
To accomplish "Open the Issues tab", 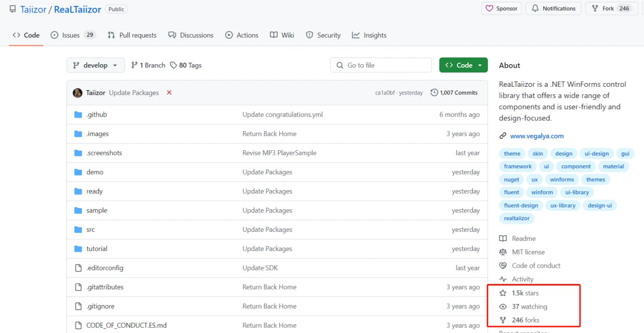I will pyautogui.click(x=71, y=35).
